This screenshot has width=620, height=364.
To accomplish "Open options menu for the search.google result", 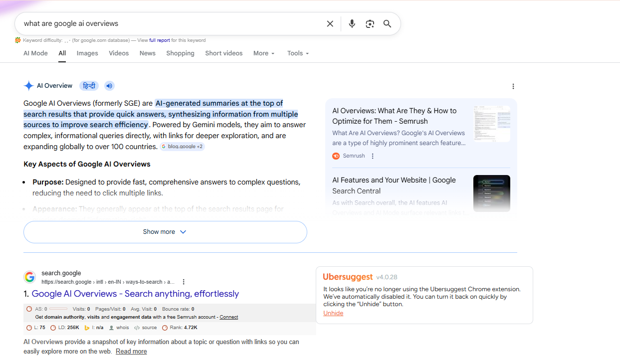I will tap(184, 282).
